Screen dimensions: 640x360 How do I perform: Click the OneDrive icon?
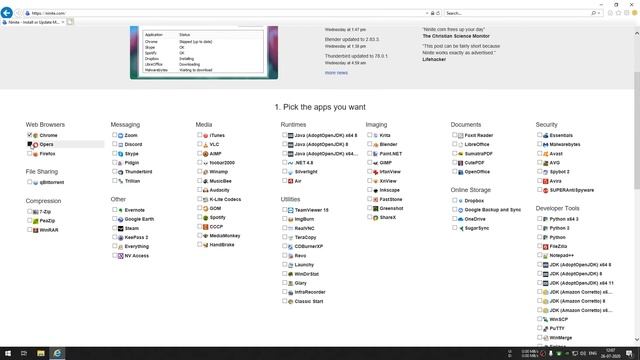click(460, 219)
